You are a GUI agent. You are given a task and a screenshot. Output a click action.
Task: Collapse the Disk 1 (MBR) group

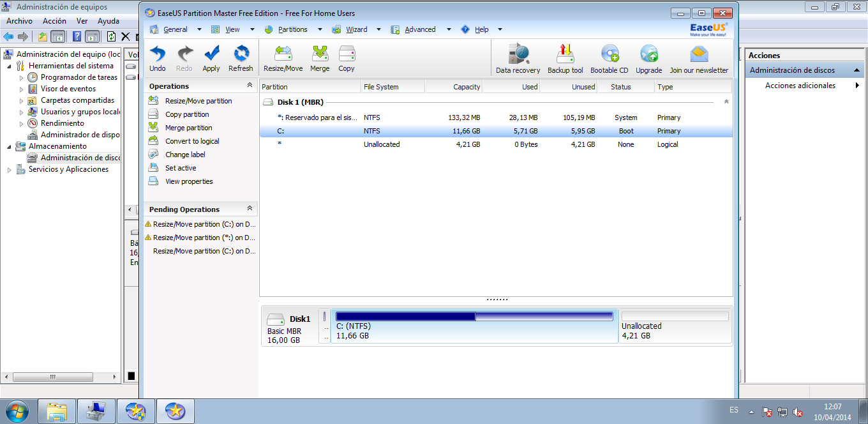[x=726, y=102]
